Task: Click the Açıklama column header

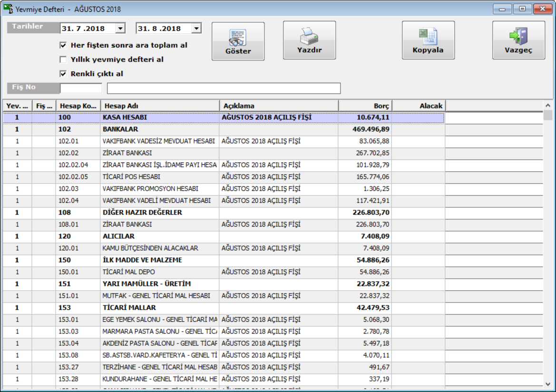Action: click(279, 106)
